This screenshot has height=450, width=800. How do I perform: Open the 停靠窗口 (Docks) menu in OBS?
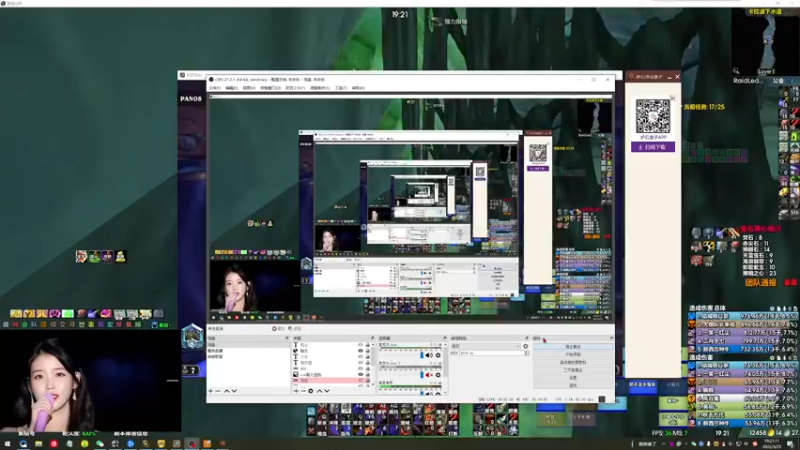(270, 88)
